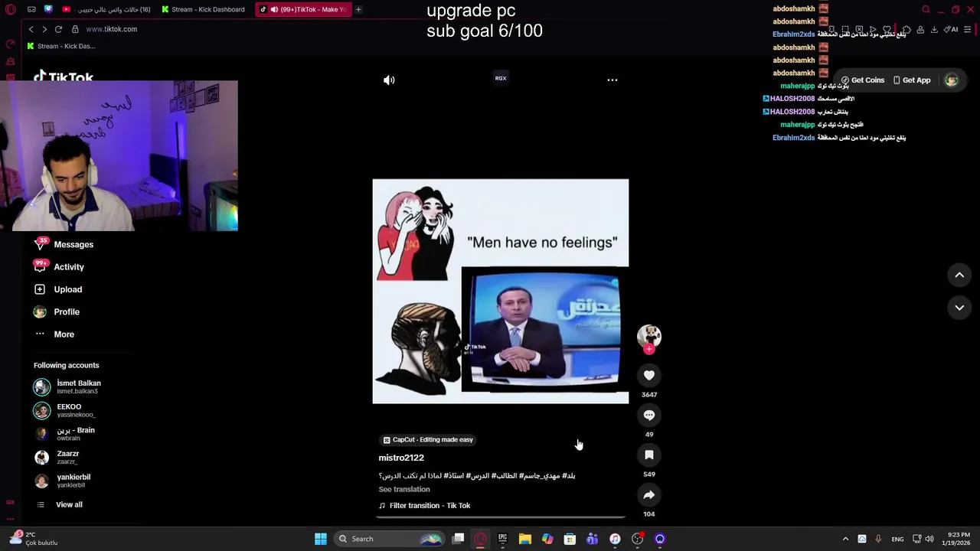Show site info via the padlock icon
980x551 pixels.
[75, 29]
